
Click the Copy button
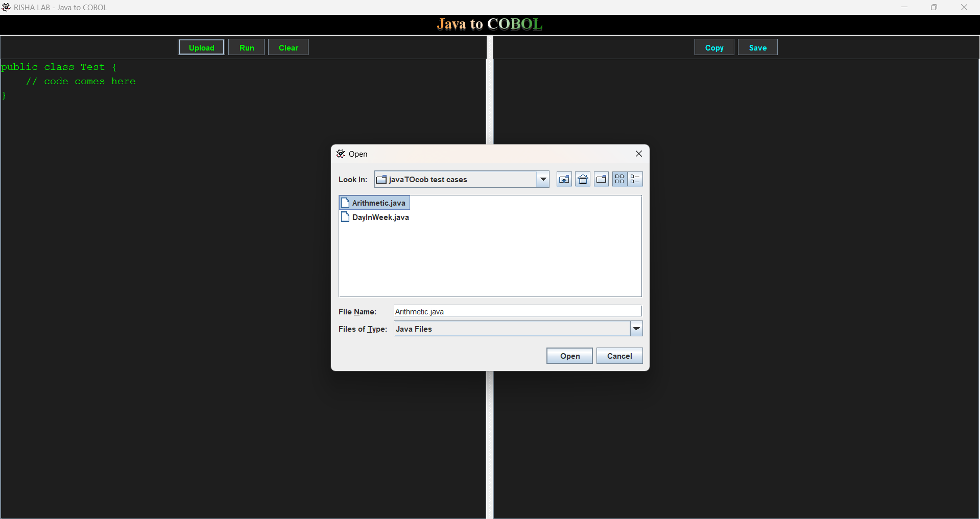pos(714,47)
